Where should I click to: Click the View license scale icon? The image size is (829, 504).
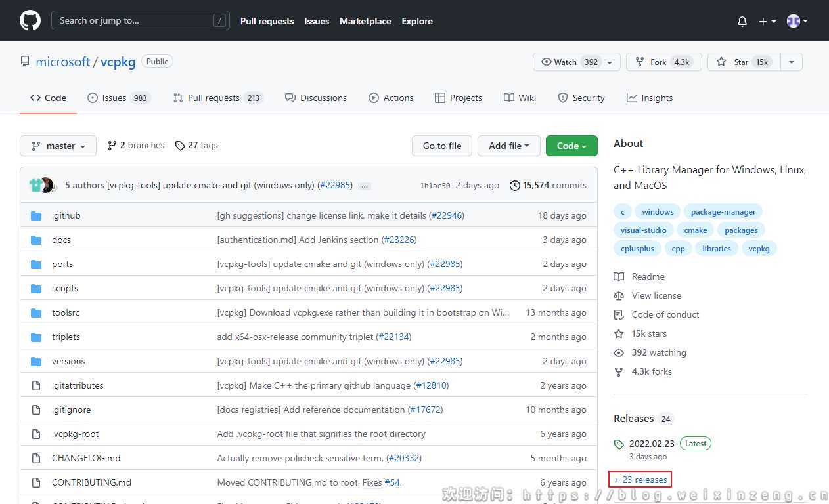pos(619,295)
